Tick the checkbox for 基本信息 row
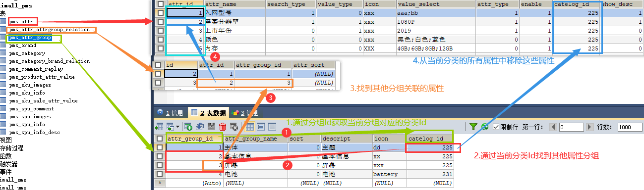Viewport: 644px width, 190px height. 159,156
